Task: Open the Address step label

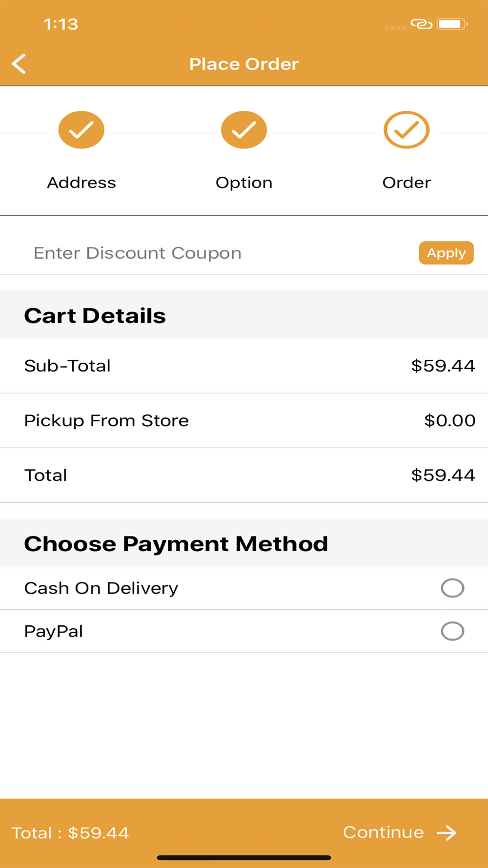Action: [81, 183]
